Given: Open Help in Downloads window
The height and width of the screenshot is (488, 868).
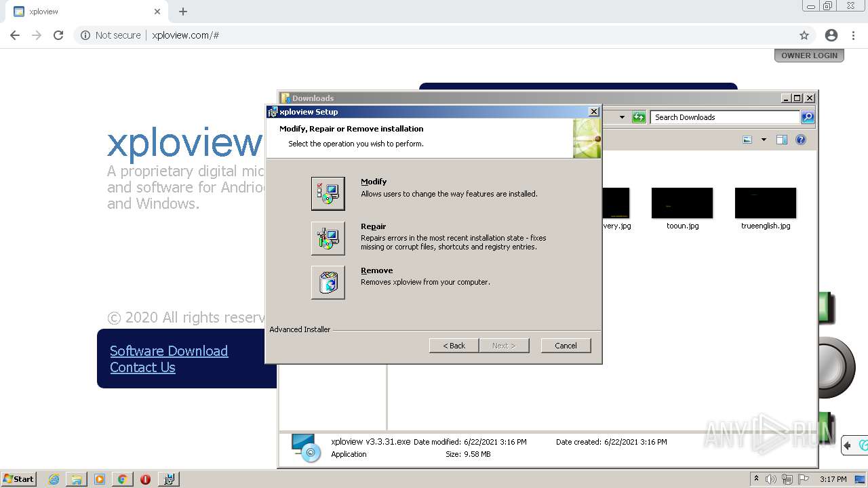Looking at the screenshot, I should [x=801, y=140].
